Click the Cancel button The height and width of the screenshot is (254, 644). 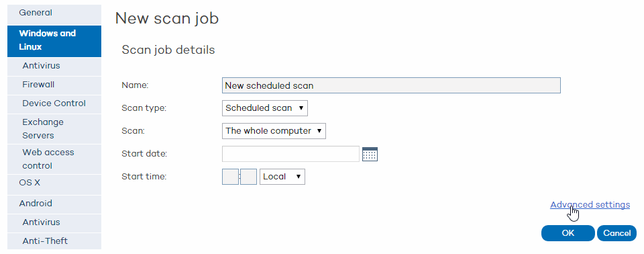tap(617, 233)
